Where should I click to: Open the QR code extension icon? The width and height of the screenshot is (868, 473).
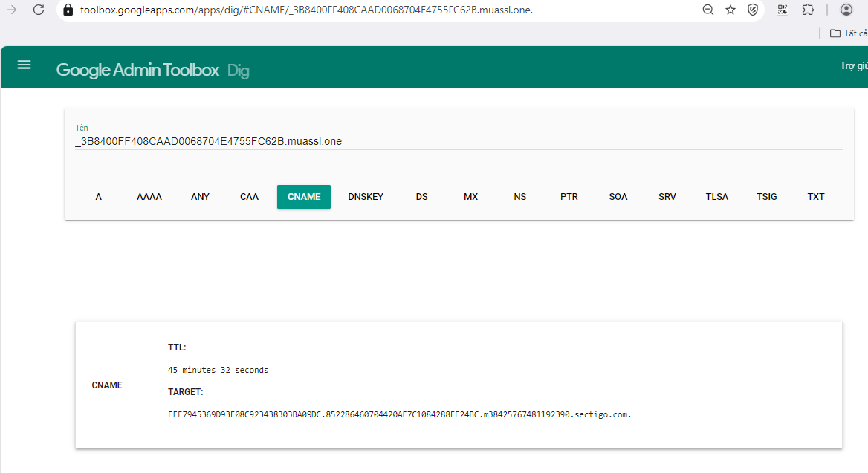click(x=783, y=10)
